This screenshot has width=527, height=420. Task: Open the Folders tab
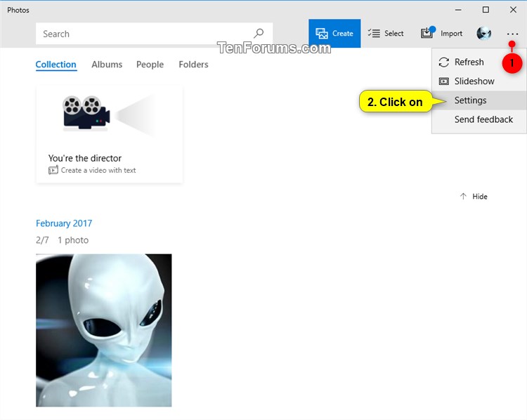click(x=193, y=64)
